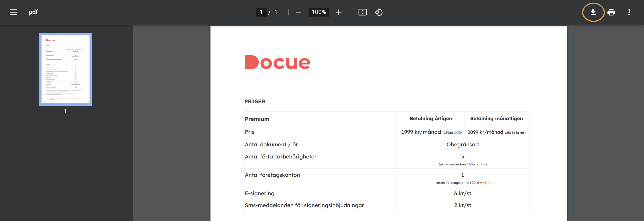Click the current page number field
Viewport: 644px width, 221px height.
pos(261,12)
